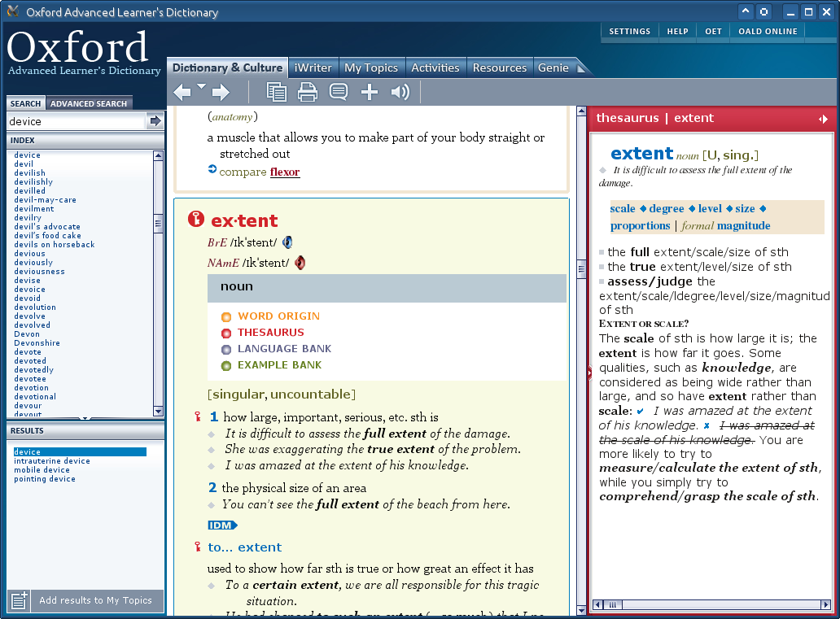
Task: Play the BrE pronunciation of extent
Action: [287, 242]
